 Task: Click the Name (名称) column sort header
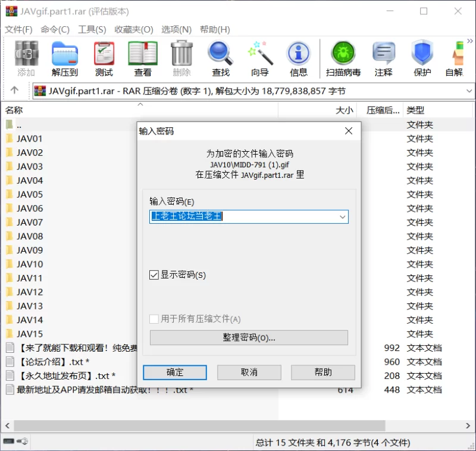coord(140,110)
